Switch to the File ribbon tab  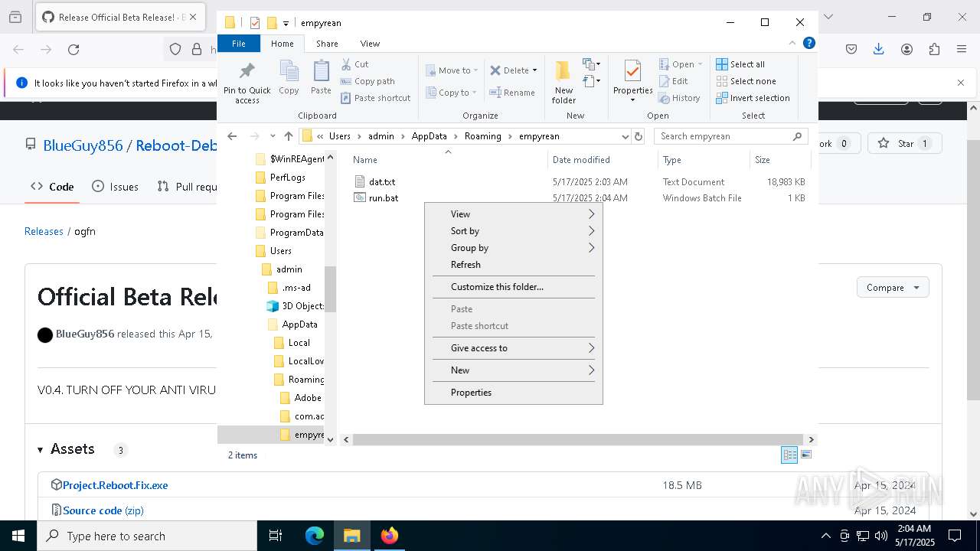tap(239, 44)
